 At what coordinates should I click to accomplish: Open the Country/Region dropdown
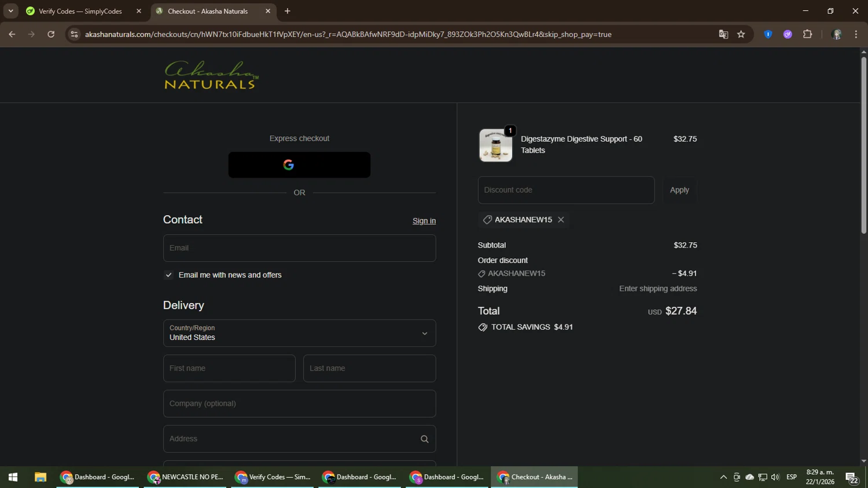pos(299,333)
